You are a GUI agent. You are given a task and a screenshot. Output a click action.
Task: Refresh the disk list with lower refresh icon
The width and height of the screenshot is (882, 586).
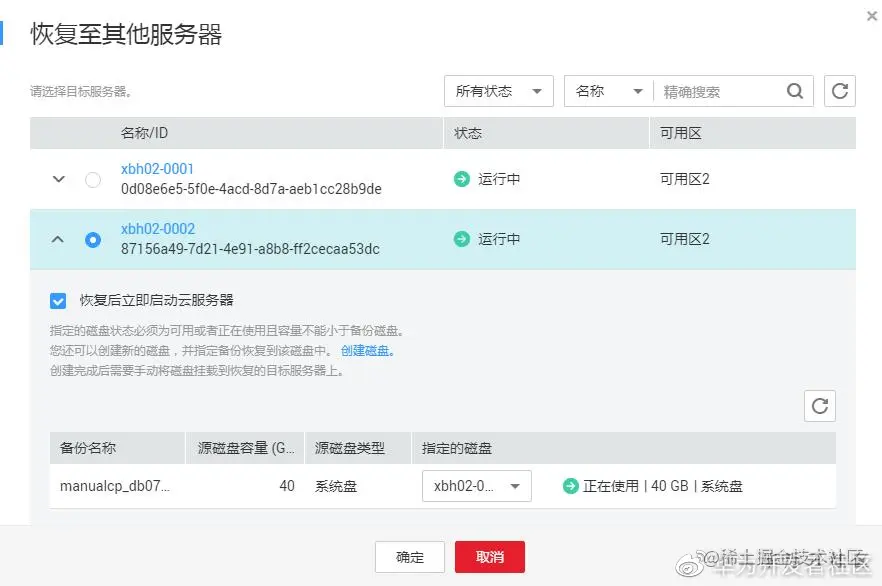pos(820,407)
